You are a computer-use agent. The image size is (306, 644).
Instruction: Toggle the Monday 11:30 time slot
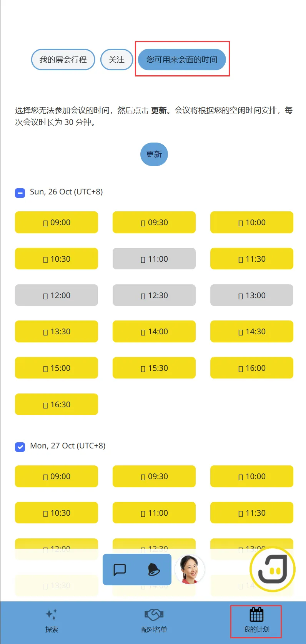click(252, 513)
